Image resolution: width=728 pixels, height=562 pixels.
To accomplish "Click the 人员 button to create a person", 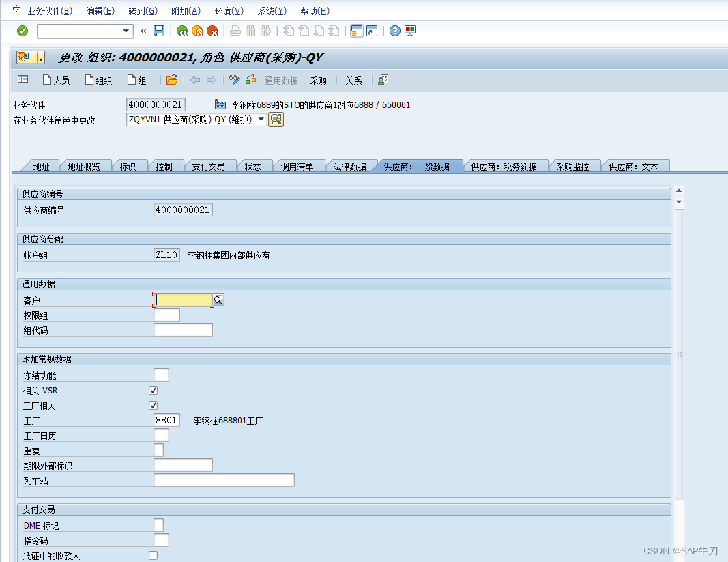I will pos(57,80).
